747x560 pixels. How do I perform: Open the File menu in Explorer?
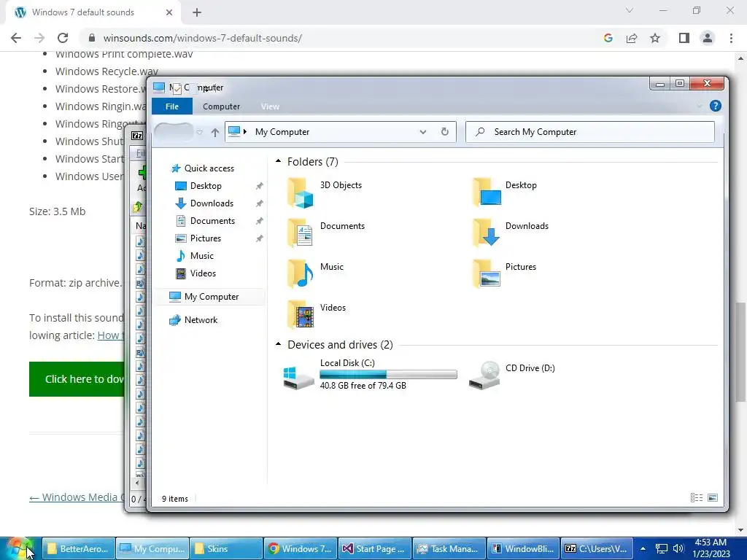(172, 106)
